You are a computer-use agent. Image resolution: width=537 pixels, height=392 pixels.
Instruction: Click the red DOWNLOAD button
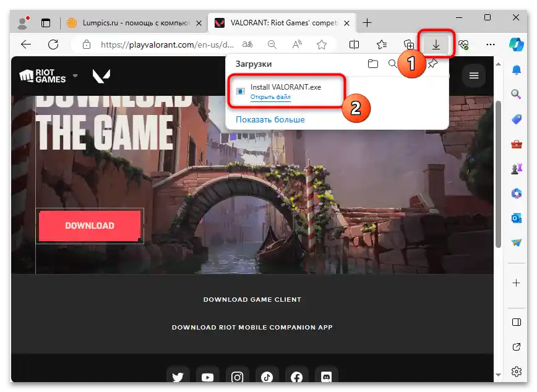coord(89,225)
